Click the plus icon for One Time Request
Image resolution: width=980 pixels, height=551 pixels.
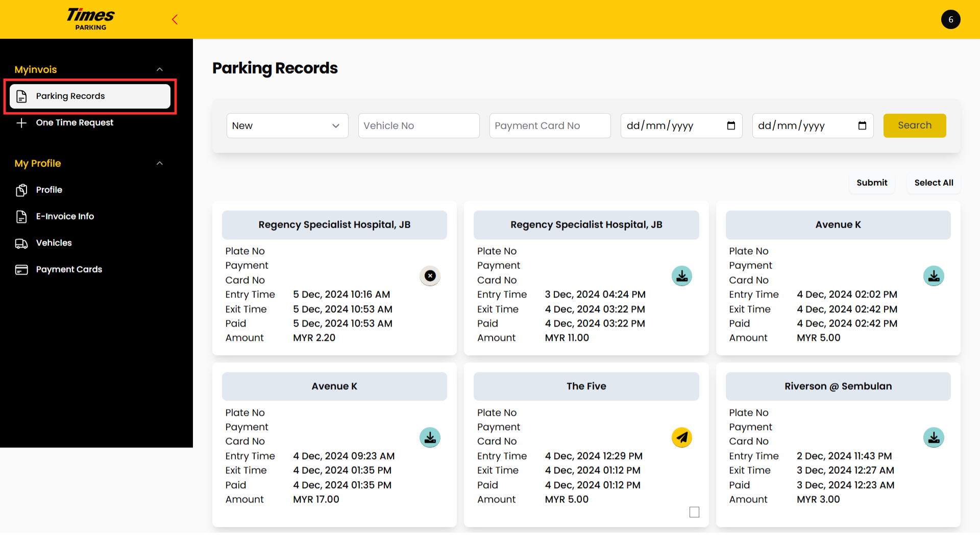[21, 122]
